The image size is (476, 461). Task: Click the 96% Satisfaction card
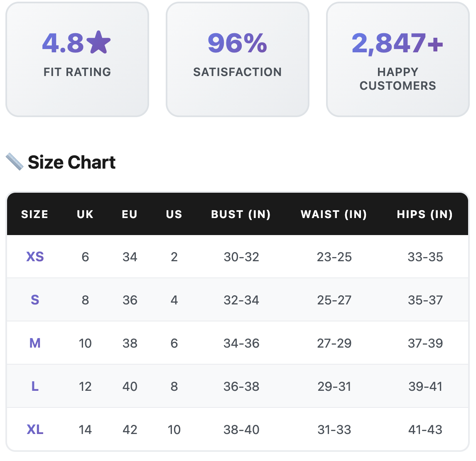point(238,59)
